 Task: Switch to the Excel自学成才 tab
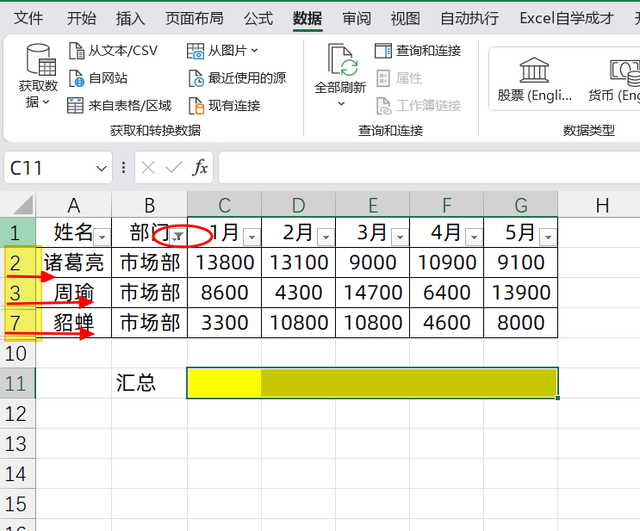[567, 18]
